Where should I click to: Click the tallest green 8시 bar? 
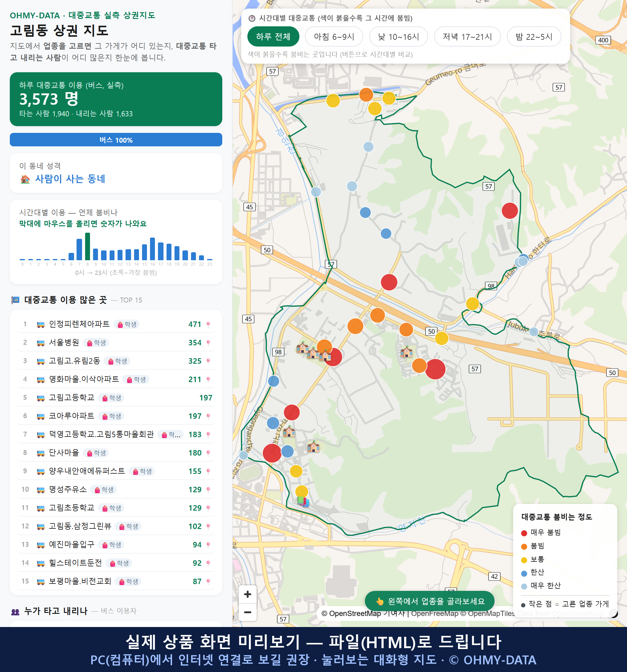coord(88,246)
